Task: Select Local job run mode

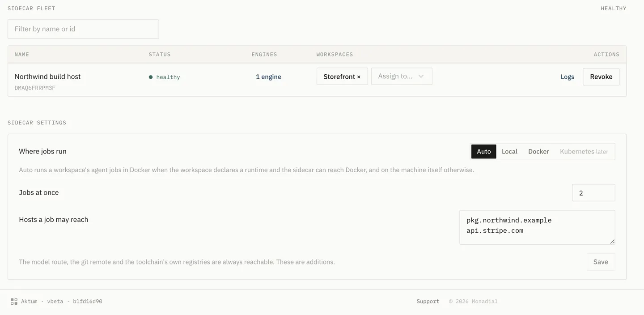Action: coord(509,152)
